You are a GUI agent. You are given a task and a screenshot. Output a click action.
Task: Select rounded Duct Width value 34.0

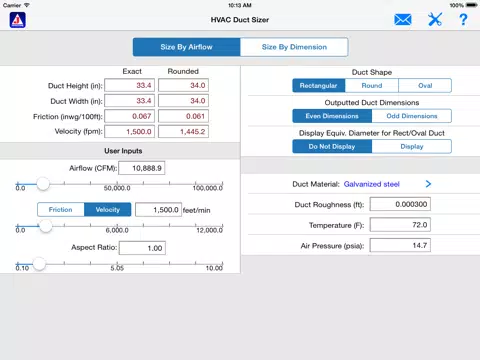tap(183, 101)
